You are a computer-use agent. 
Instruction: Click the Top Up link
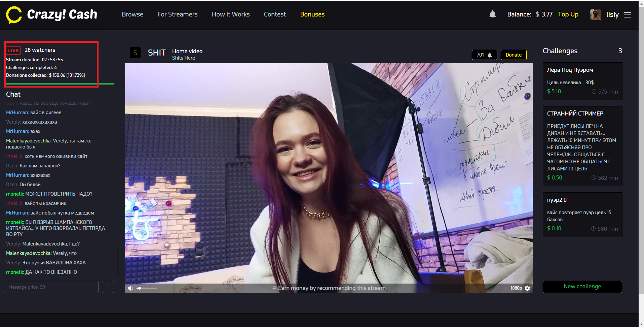(x=568, y=14)
